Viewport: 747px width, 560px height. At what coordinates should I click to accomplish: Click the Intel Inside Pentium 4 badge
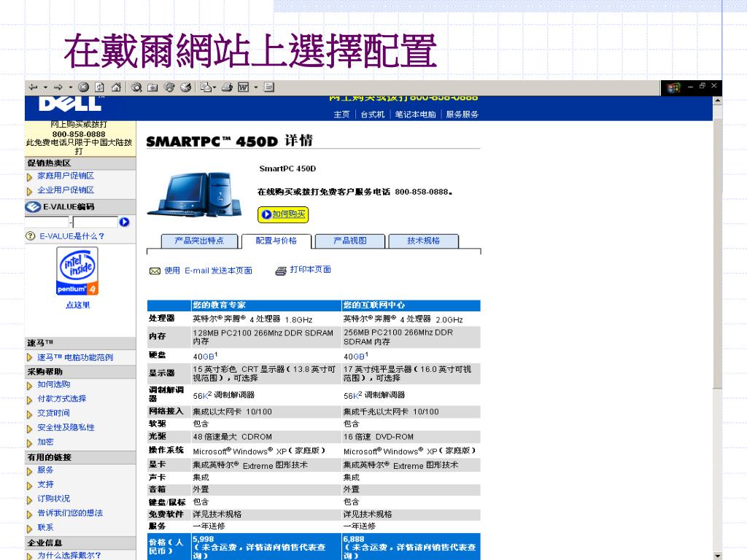pos(77,271)
